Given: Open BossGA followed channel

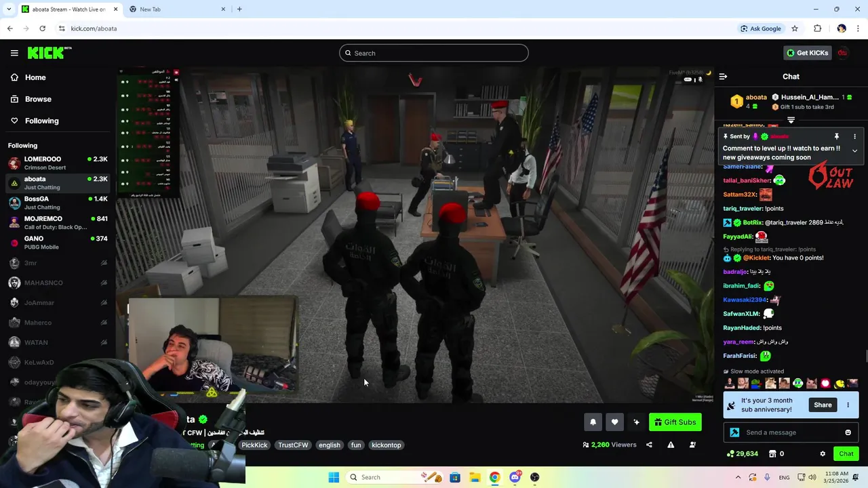Looking at the screenshot, I should tap(58, 203).
